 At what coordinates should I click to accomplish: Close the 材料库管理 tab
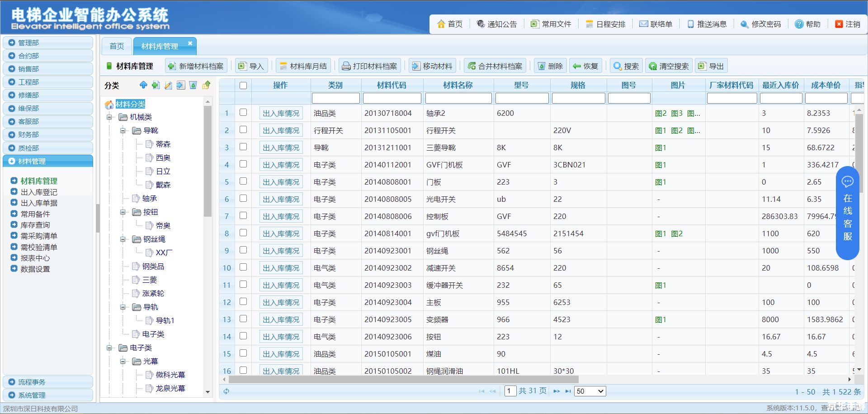click(190, 43)
